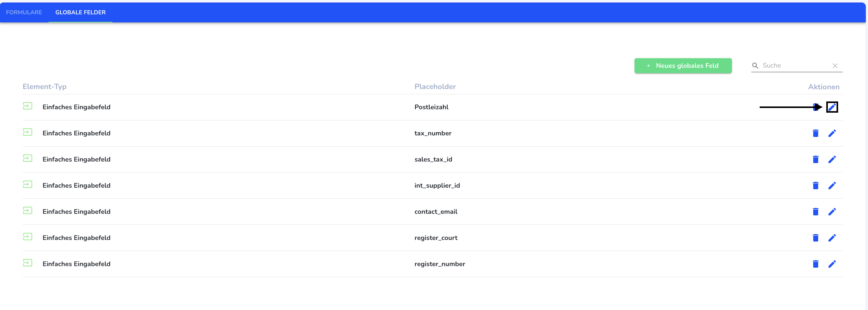Delete the int_supplier_id field

click(x=815, y=186)
